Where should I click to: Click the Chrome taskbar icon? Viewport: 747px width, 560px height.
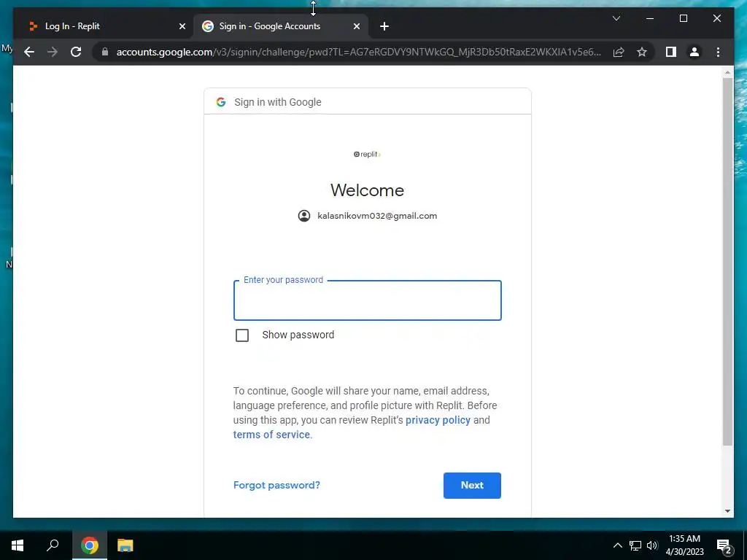pyautogui.click(x=90, y=545)
